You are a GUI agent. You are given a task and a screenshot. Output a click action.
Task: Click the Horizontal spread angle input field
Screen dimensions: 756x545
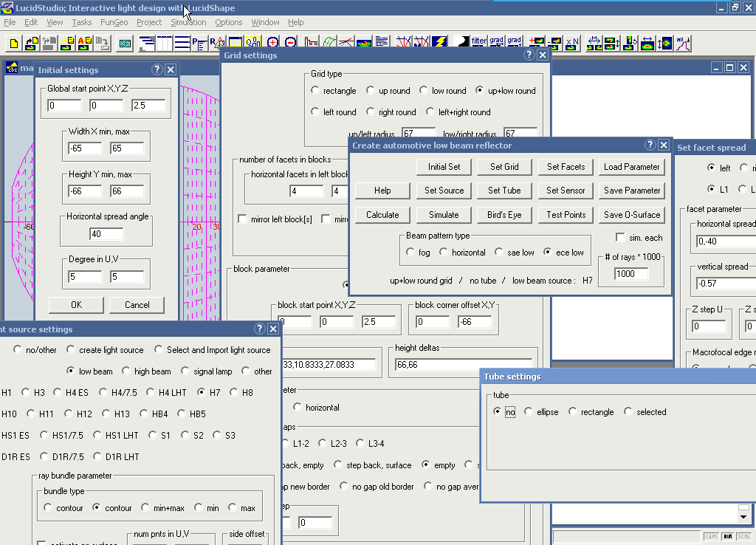(x=106, y=234)
